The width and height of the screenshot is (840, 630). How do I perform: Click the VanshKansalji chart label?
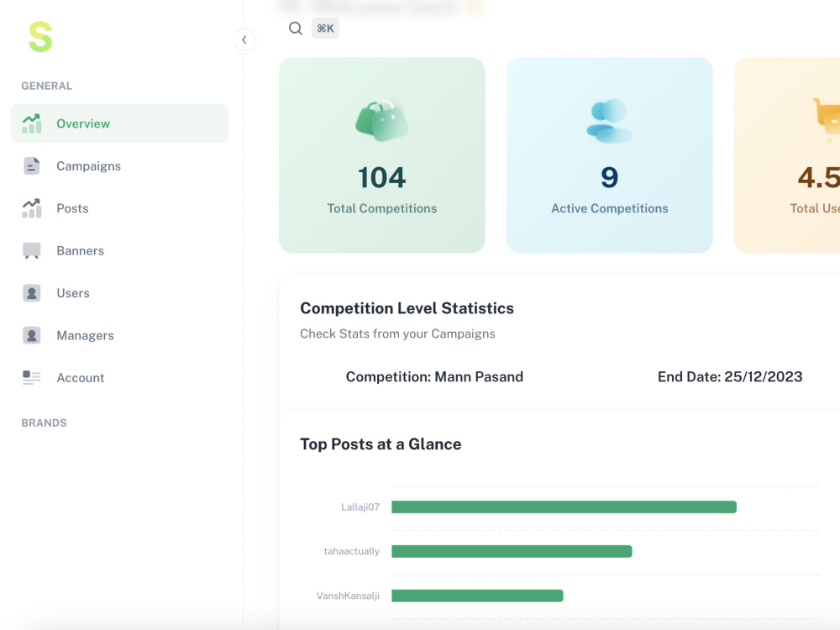pos(348,596)
